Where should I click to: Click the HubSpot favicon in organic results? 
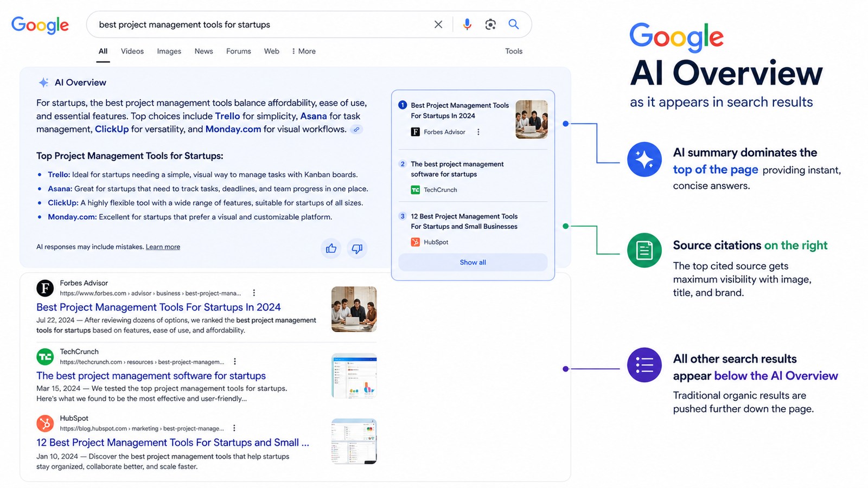click(x=45, y=423)
